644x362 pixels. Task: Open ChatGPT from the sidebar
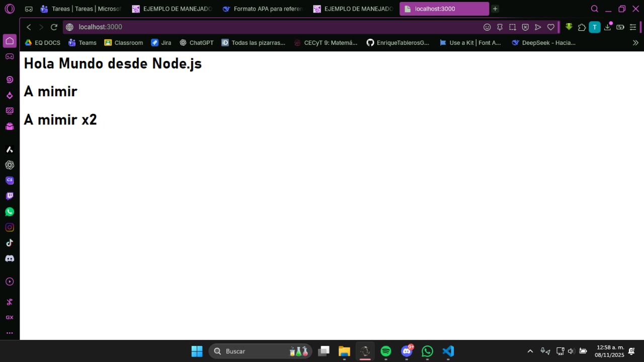(10, 165)
